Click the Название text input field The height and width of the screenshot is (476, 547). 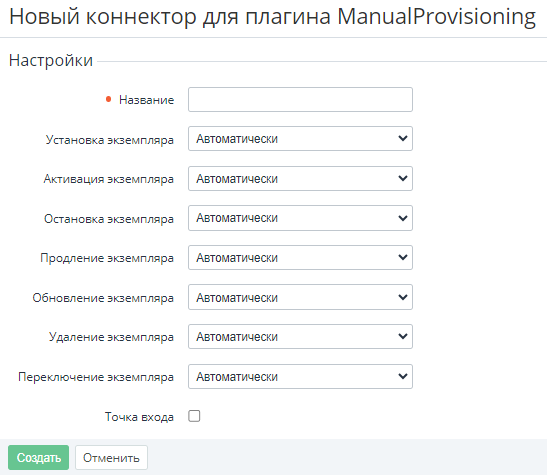tap(300, 100)
